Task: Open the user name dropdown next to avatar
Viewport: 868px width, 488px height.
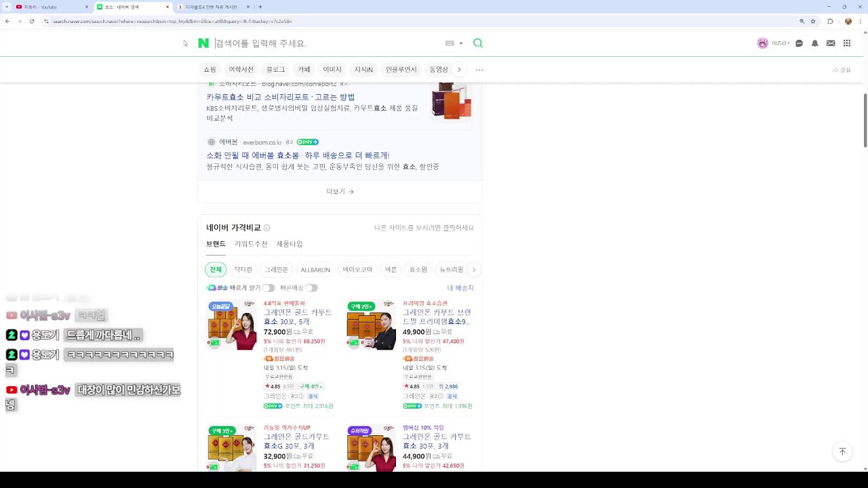Action: (781, 43)
